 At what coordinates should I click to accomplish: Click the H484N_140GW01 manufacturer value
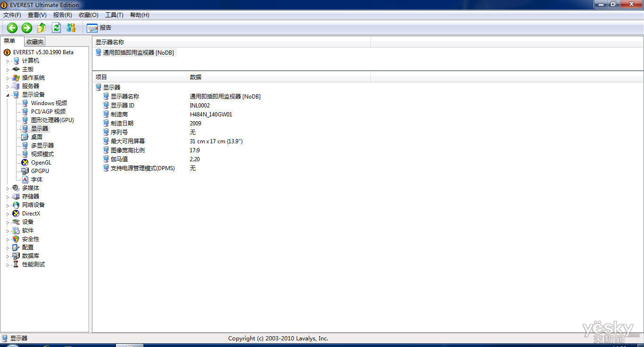pyautogui.click(x=211, y=115)
